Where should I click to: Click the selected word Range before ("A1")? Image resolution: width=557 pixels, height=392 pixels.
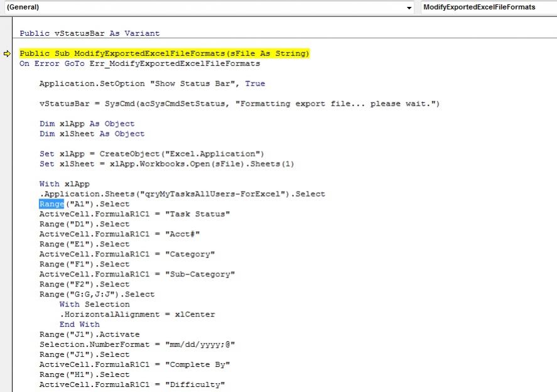51,204
